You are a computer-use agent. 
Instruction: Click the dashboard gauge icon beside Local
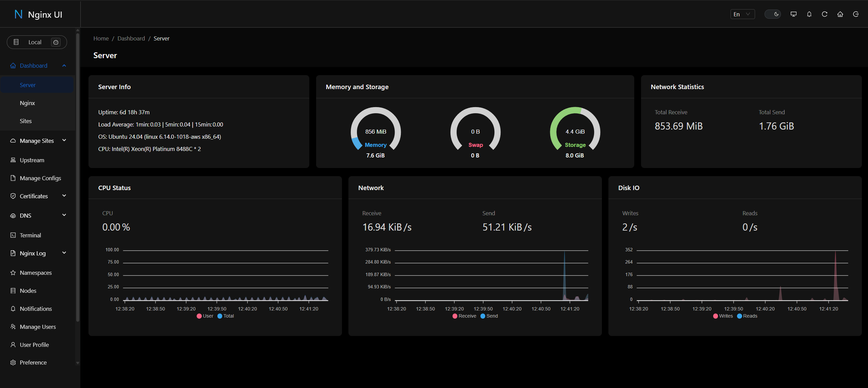click(56, 42)
